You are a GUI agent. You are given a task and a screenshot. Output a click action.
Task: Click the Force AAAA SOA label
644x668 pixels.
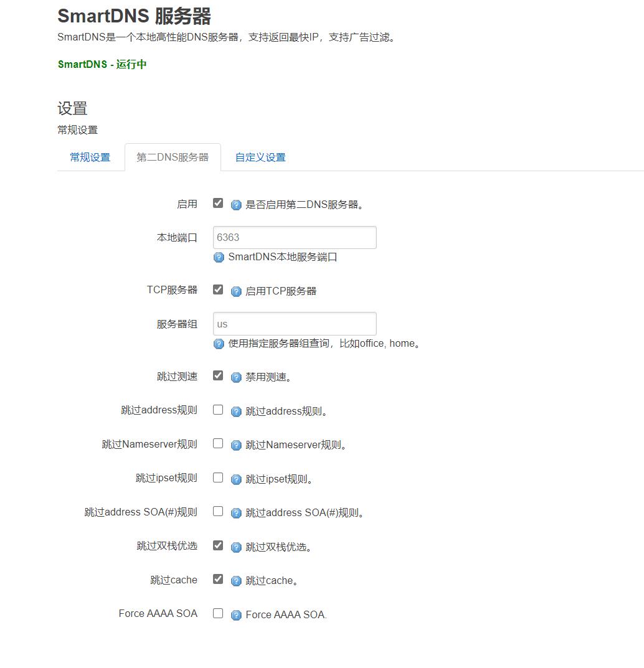pyautogui.click(x=158, y=613)
